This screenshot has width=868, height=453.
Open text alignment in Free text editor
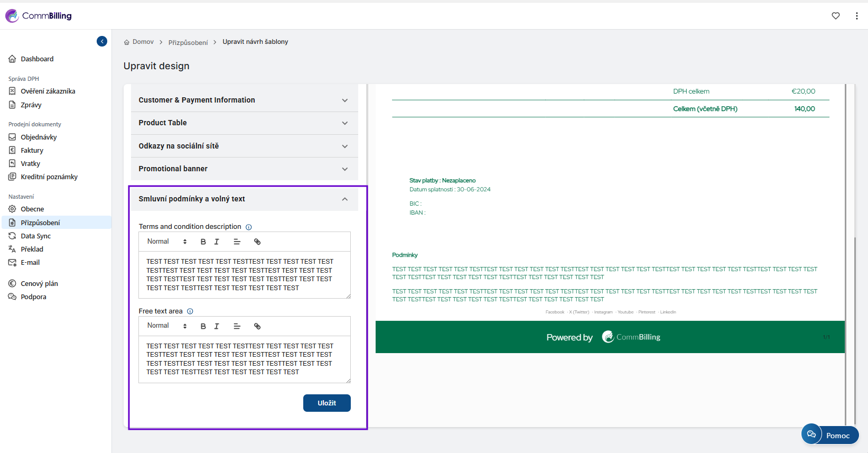(x=237, y=326)
